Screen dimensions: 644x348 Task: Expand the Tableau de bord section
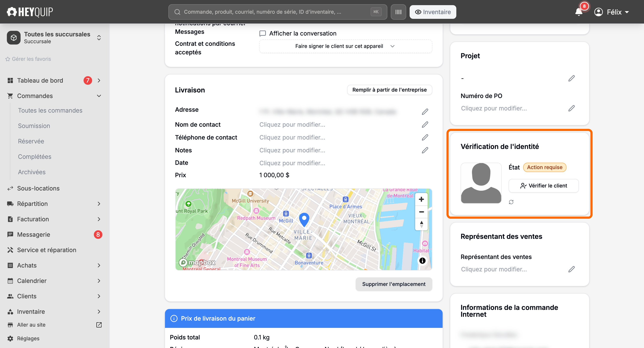pos(99,80)
